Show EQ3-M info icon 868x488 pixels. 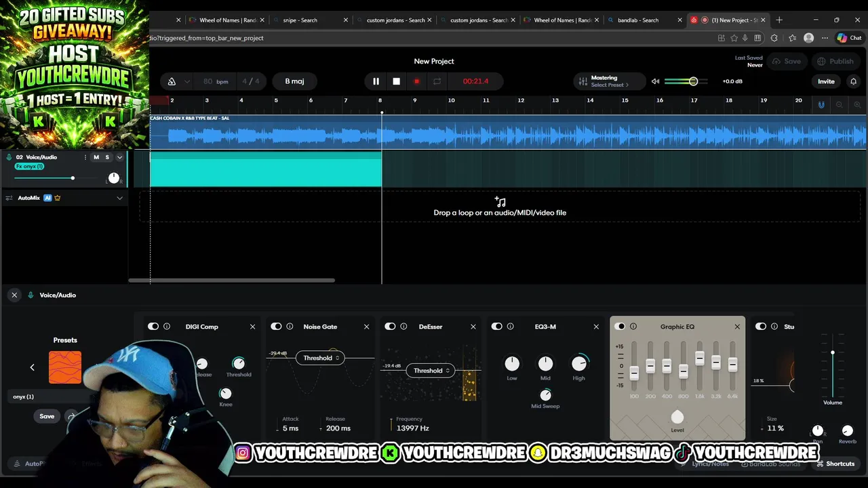511,327
